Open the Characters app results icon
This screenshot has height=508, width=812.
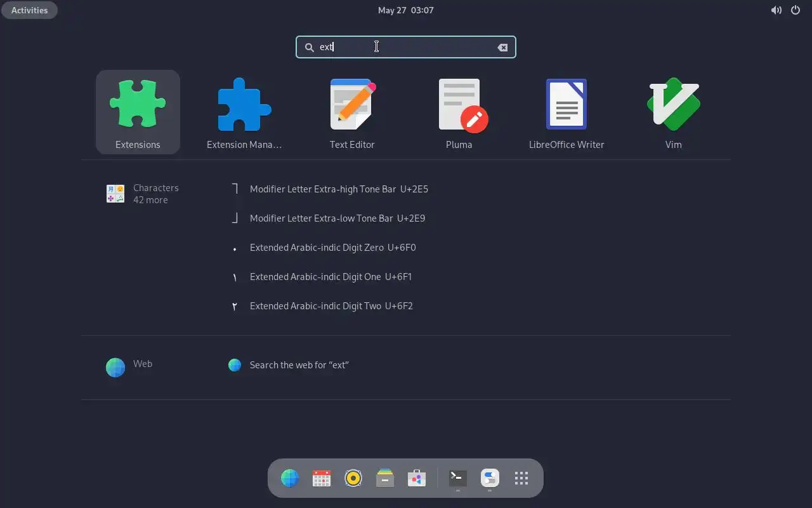(115, 194)
